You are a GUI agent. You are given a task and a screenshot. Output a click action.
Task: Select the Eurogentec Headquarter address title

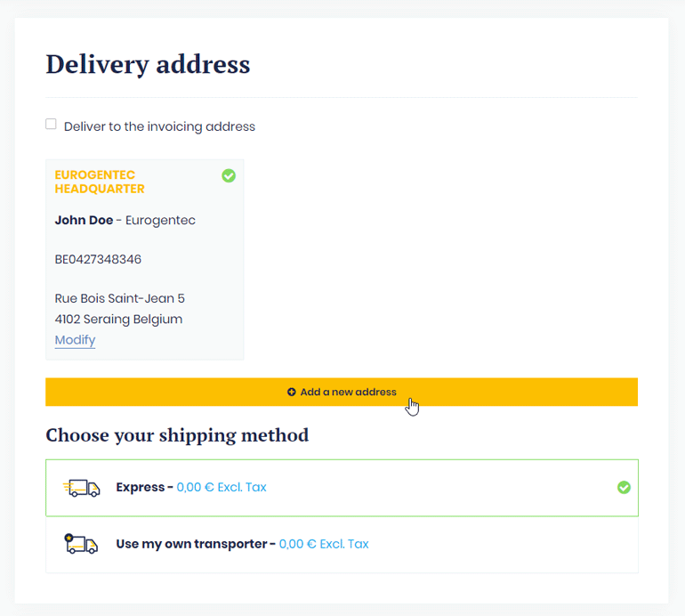click(100, 182)
